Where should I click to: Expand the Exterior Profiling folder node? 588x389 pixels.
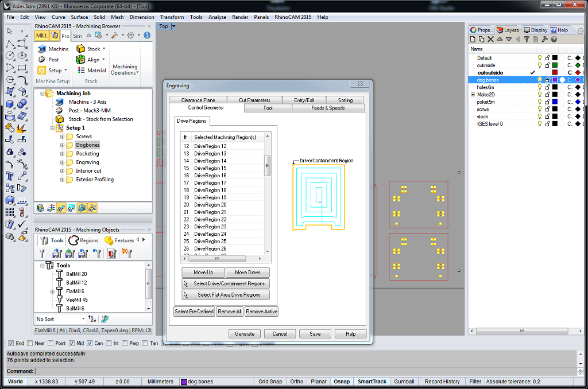(62, 180)
